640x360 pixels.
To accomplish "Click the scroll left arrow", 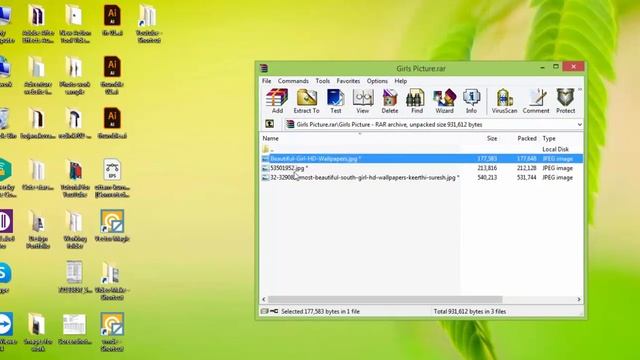I will 264,300.
